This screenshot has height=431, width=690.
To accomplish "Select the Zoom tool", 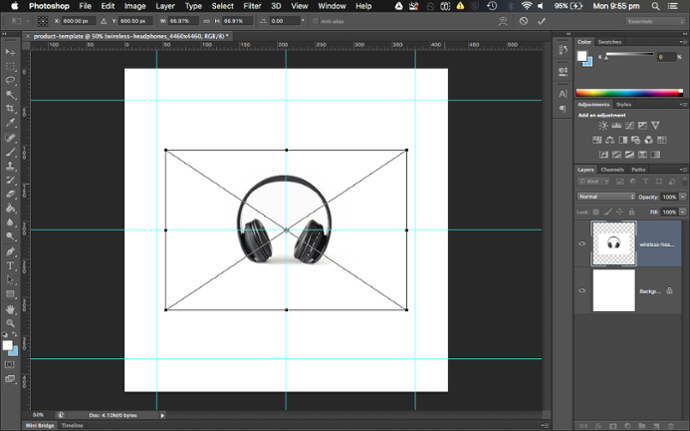I will [x=10, y=324].
